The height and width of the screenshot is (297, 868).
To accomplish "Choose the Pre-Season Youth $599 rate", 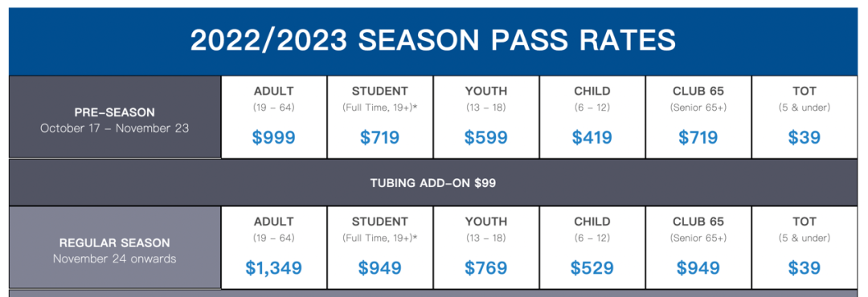I will (486, 138).
